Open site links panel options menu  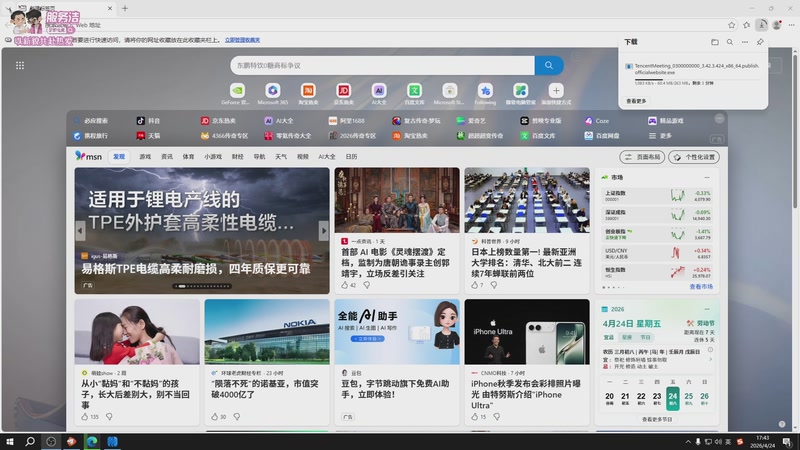click(x=719, y=118)
